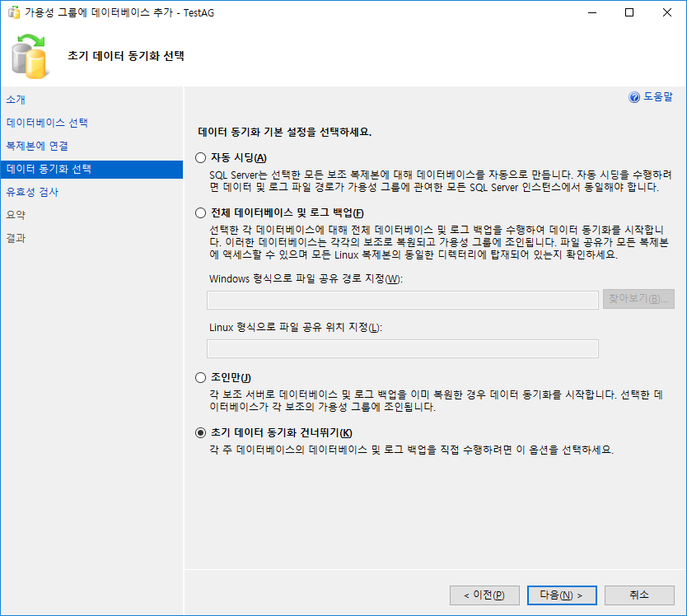Proceed with the 다음(N) > button
687x616 pixels.
pyautogui.click(x=562, y=595)
